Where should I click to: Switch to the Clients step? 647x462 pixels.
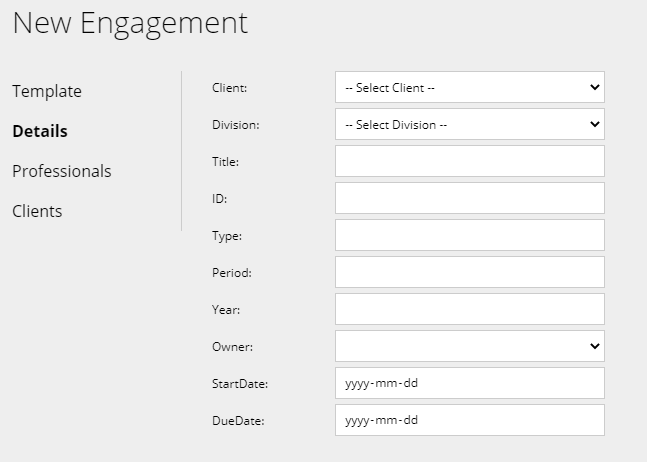tap(37, 211)
